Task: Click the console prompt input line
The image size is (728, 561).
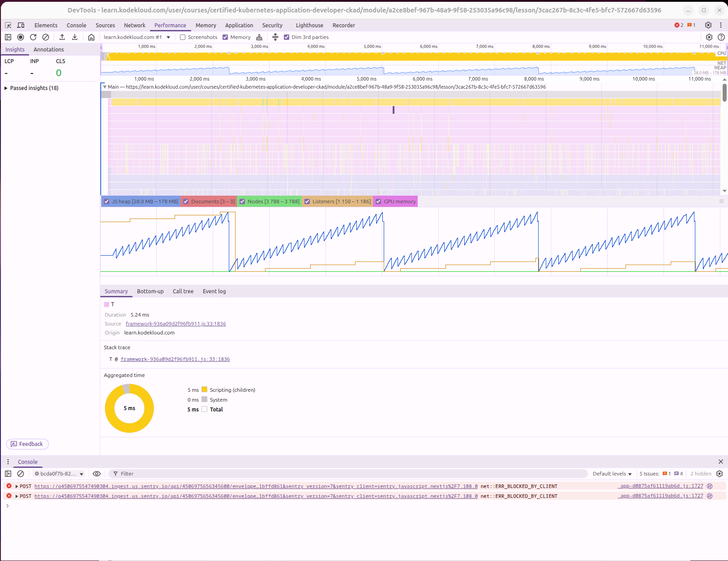Action: [x=363, y=506]
